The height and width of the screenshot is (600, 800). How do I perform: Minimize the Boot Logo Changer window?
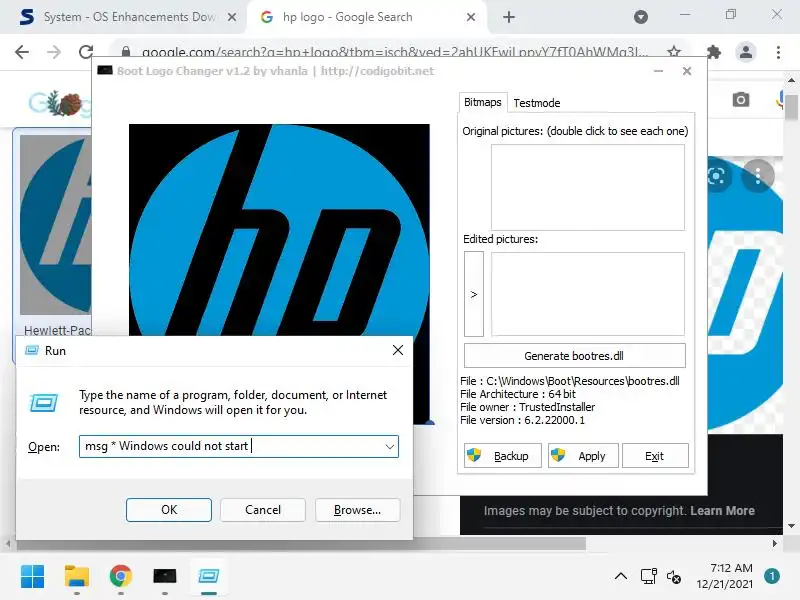click(659, 71)
